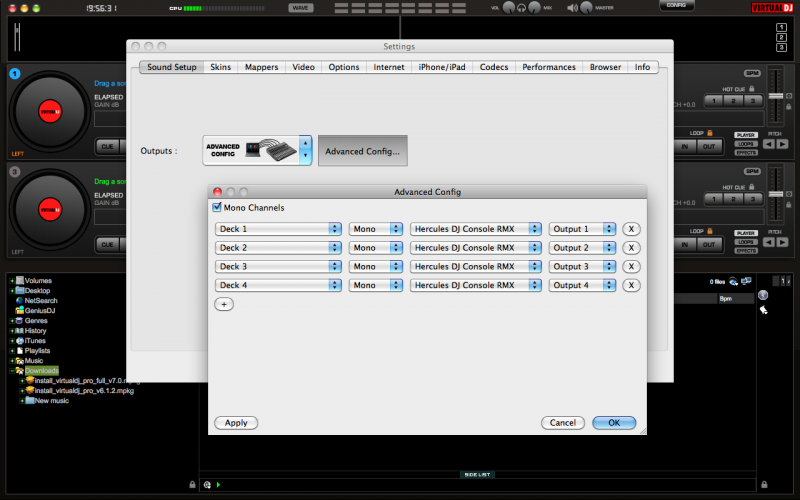Click the browser lock icon at bottom left
The image size is (800, 500).
click(x=192, y=485)
